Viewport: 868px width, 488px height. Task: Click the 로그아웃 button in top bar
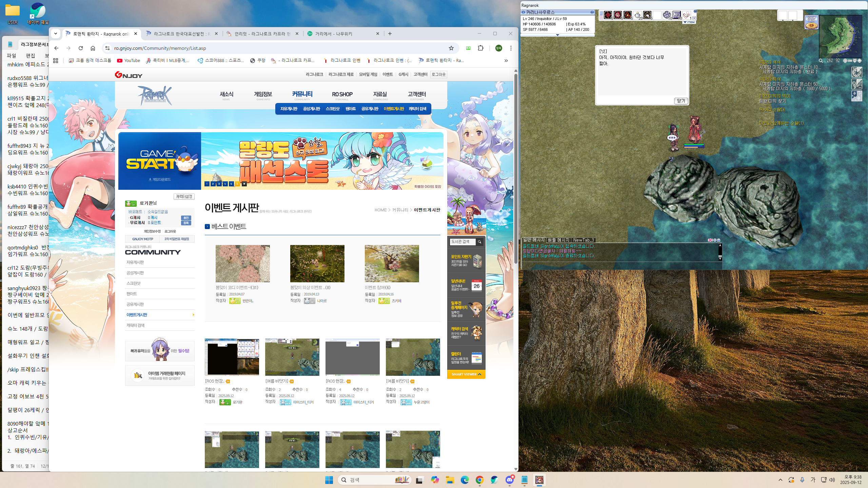click(438, 75)
